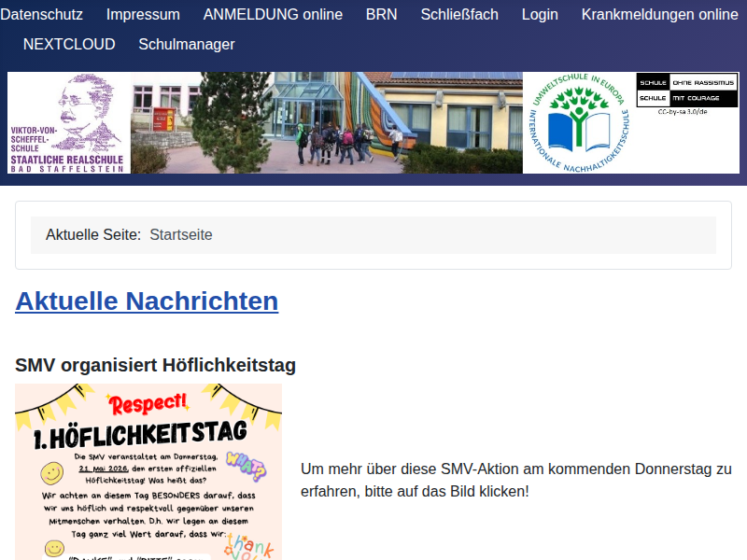Click the Umweltschule in Europa emblem
This screenshot has height=560, width=747.
[579, 123]
